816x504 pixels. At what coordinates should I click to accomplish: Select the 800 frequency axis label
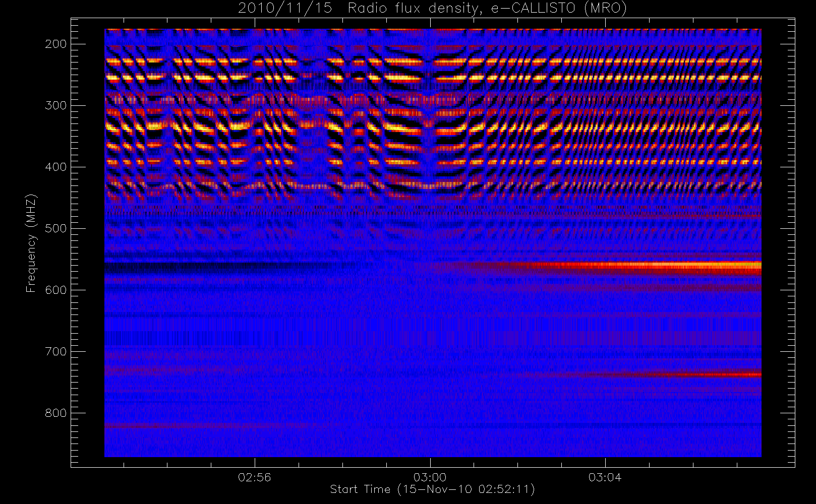click(56, 413)
